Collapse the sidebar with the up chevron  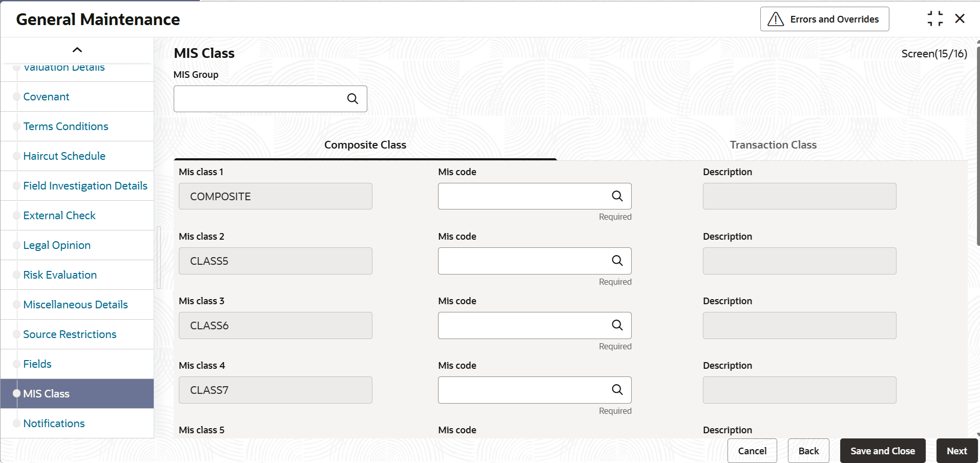77,50
